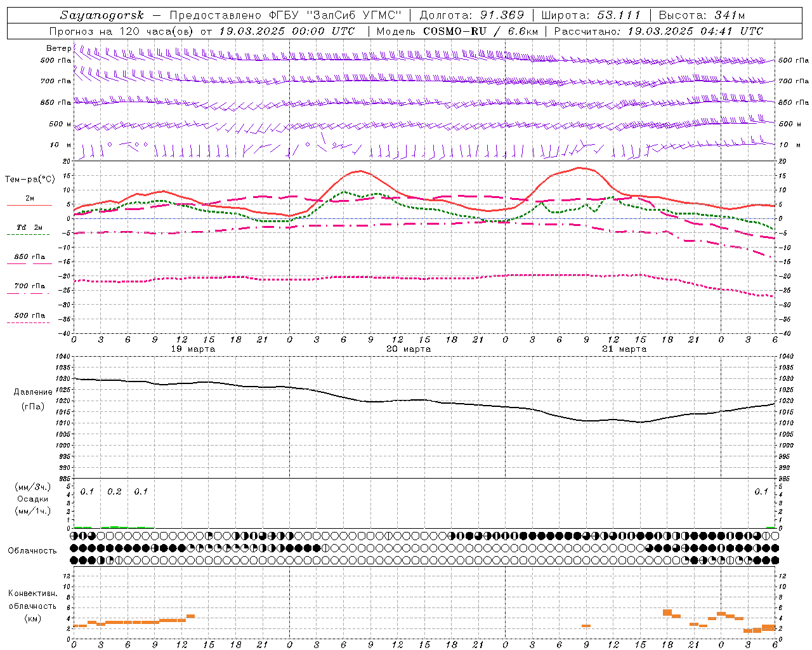Click the 1040 tick on left pressure axis

(x=63, y=357)
